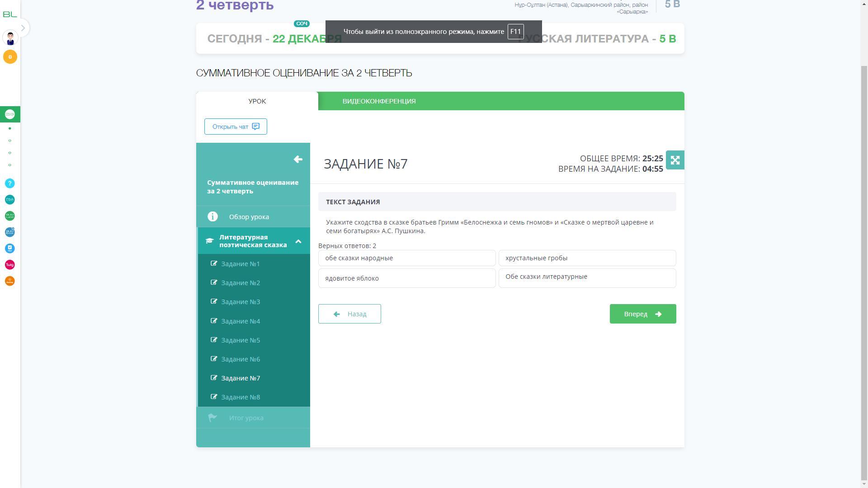
Task: Switch to Видеоконференция tab
Action: [x=379, y=101]
